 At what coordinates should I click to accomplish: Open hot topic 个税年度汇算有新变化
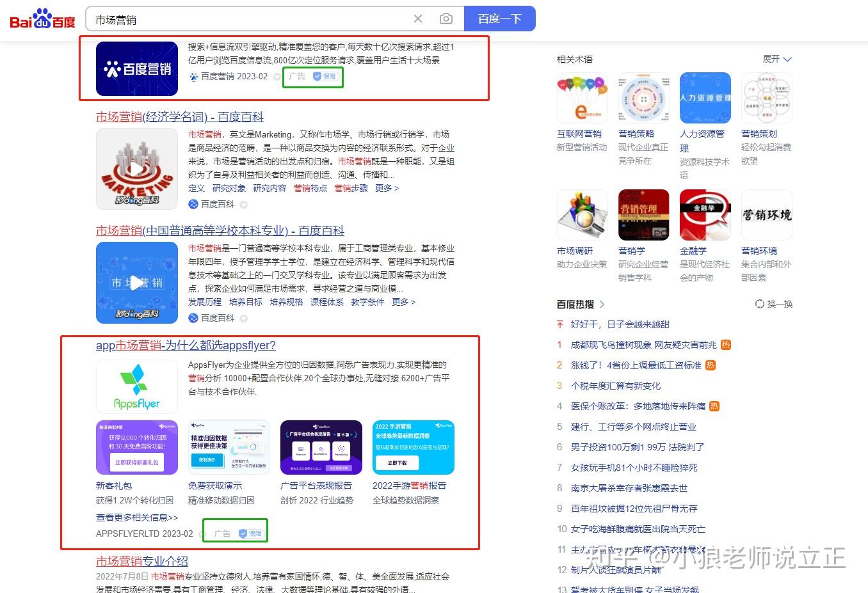(616, 386)
